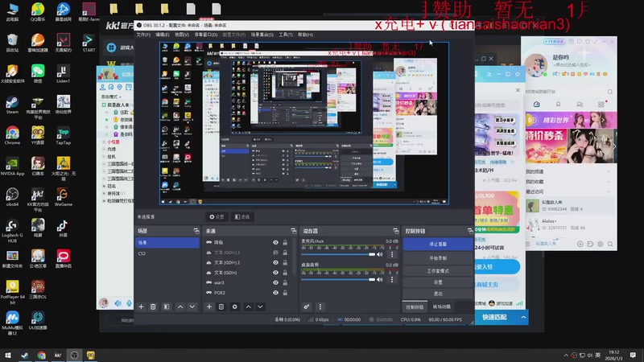This screenshot has height=362, width=644.
Task: Open obs64 desktop shortcut
Action: (x=12, y=196)
